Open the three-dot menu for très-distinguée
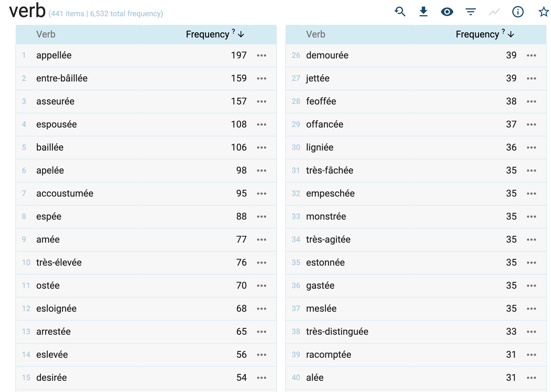 [x=532, y=332]
